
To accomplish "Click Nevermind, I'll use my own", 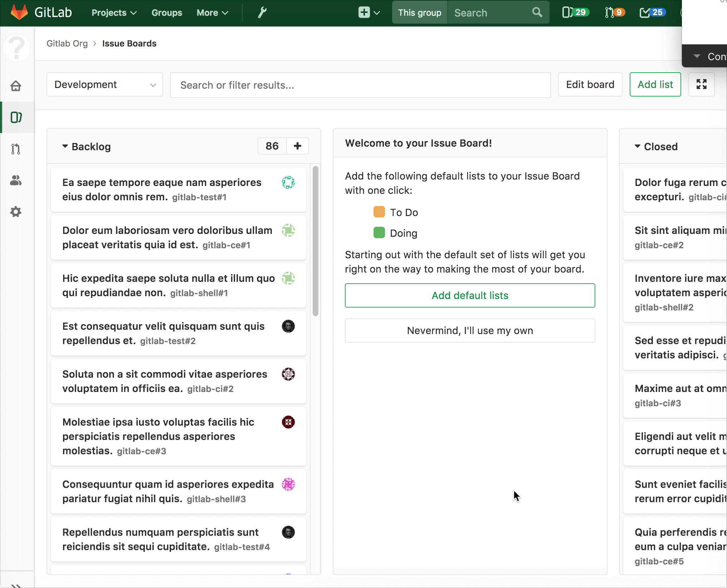I will click(470, 330).
